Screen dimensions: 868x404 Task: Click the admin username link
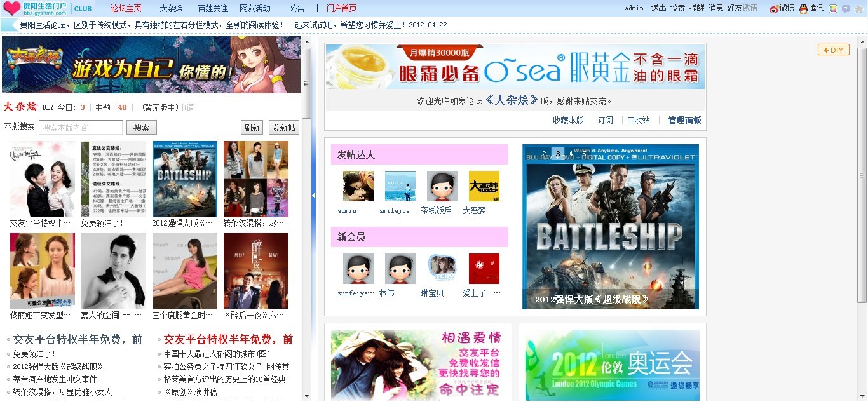(x=634, y=8)
